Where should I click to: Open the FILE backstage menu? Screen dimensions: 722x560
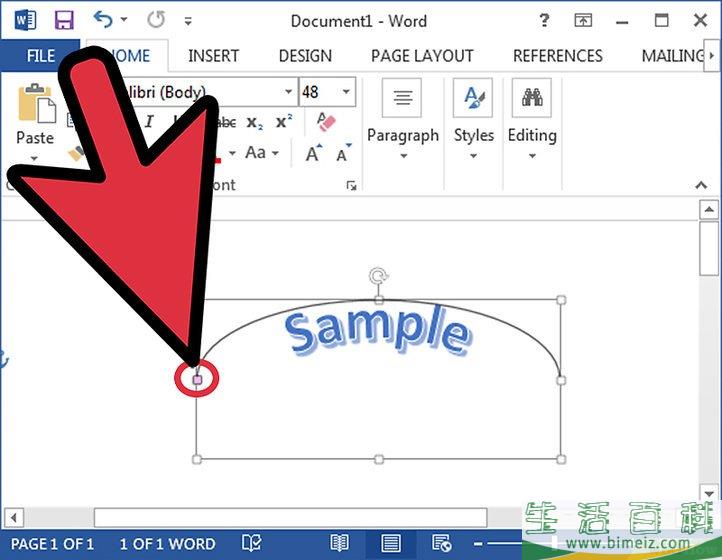(40, 56)
